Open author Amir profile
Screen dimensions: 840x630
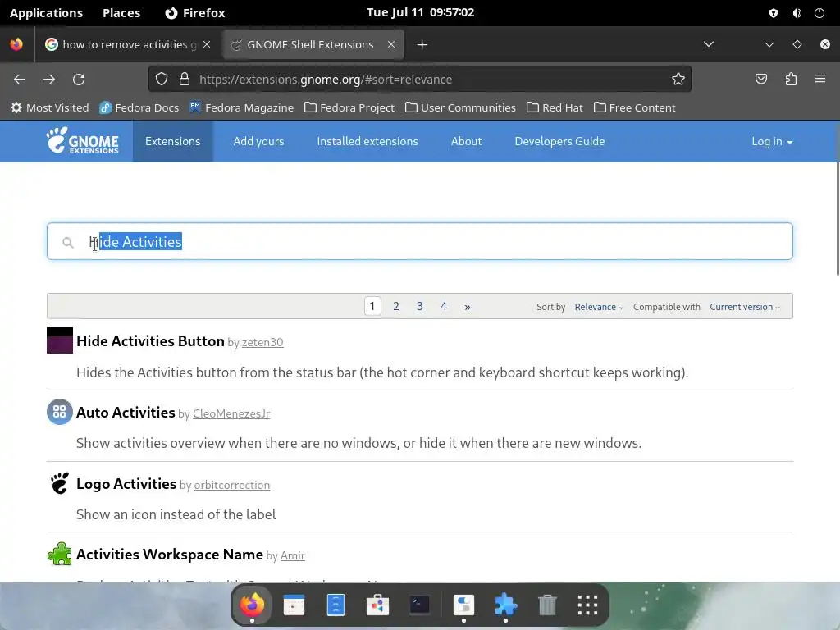coord(293,555)
